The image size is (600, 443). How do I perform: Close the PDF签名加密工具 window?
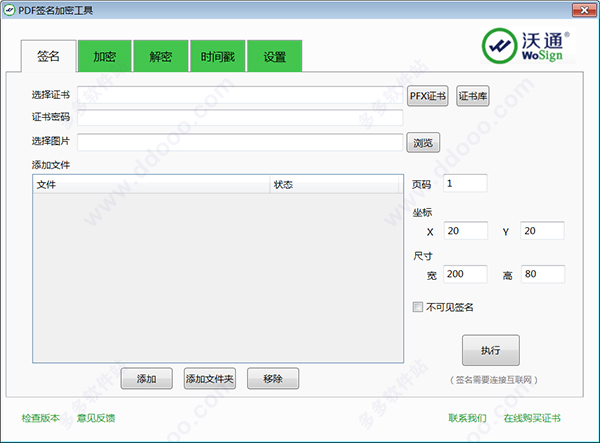pos(584,10)
